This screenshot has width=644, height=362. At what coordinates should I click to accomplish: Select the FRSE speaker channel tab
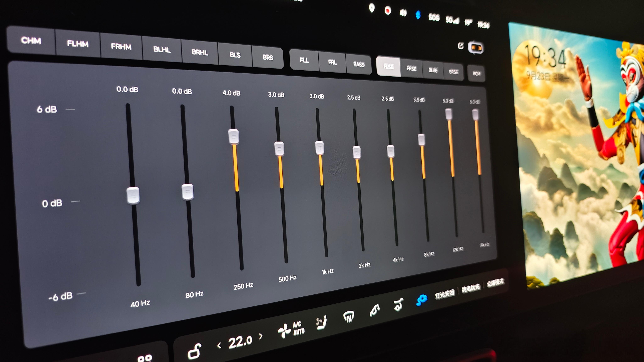(411, 69)
